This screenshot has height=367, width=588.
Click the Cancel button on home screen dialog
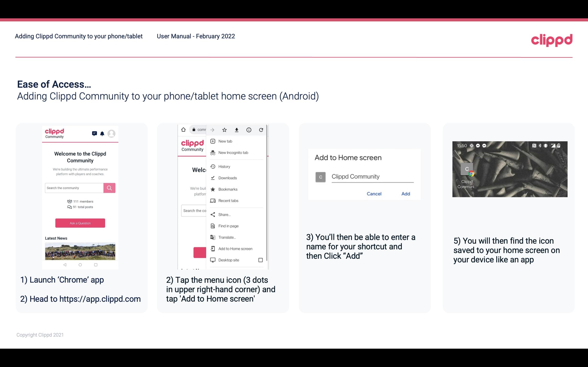[374, 194]
